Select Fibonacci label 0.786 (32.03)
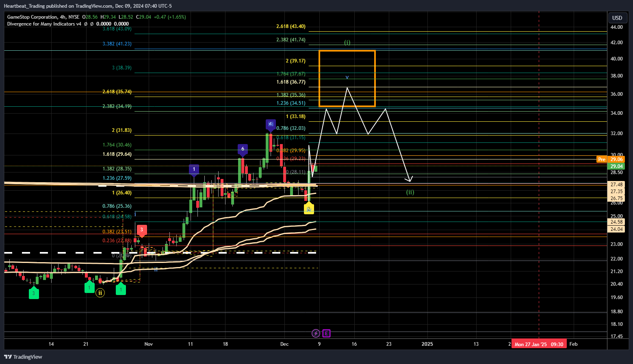Image resolution: width=633 pixels, height=364 pixels. pos(291,128)
